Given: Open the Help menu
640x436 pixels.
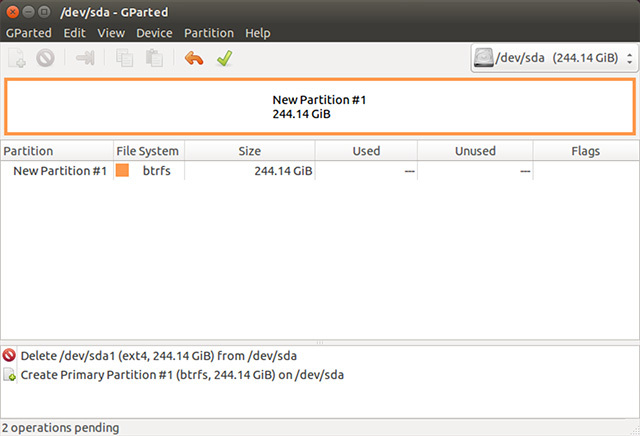Looking at the screenshot, I should [x=258, y=33].
